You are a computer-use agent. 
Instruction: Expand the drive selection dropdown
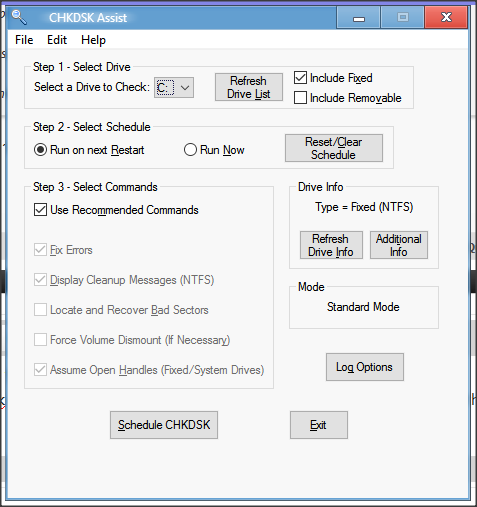tap(174, 88)
